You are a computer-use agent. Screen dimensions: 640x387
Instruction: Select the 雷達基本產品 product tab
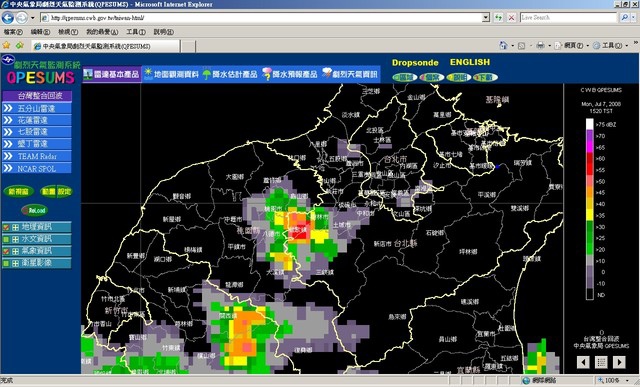pos(112,74)
